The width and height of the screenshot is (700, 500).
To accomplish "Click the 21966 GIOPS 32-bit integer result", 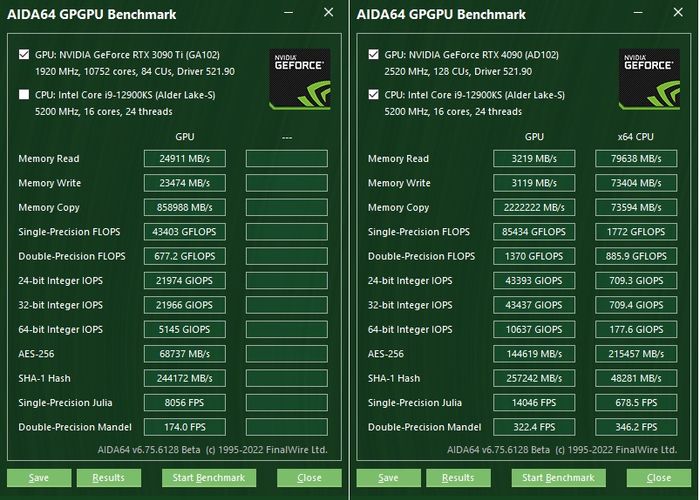I will [x=185, y=305].
